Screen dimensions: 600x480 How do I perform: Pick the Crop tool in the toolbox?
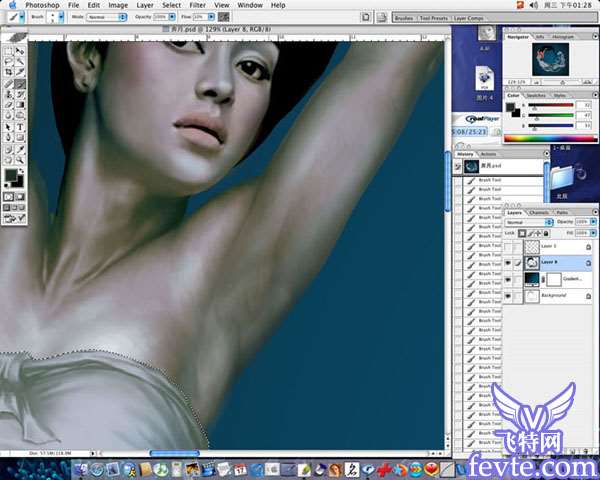click(x=8, y=72)
